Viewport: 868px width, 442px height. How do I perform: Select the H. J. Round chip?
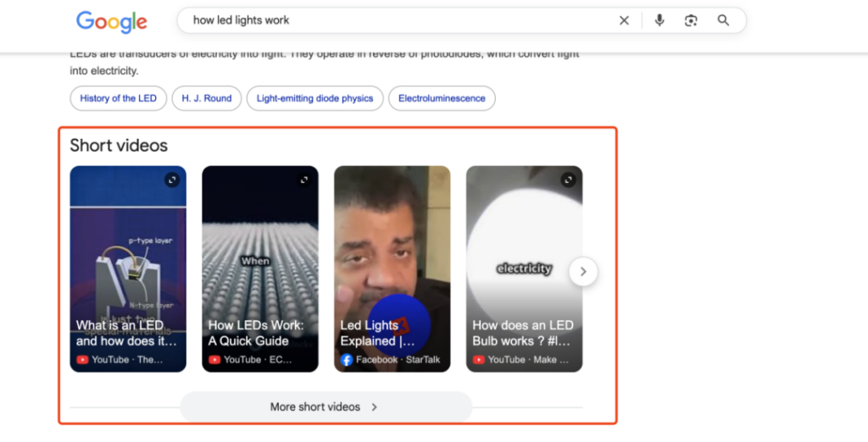(x=206, y=98)
